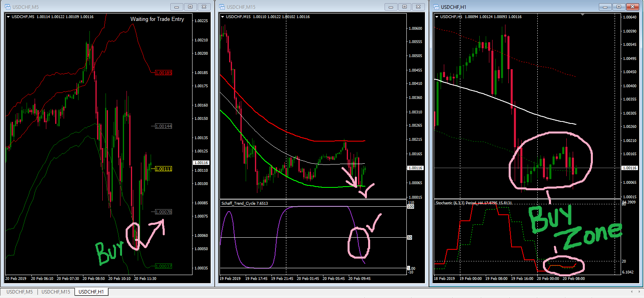This screenshot has height=298, width=644.
Task: Click the USDCHF,H1 window title text
Action: (453, 7)
